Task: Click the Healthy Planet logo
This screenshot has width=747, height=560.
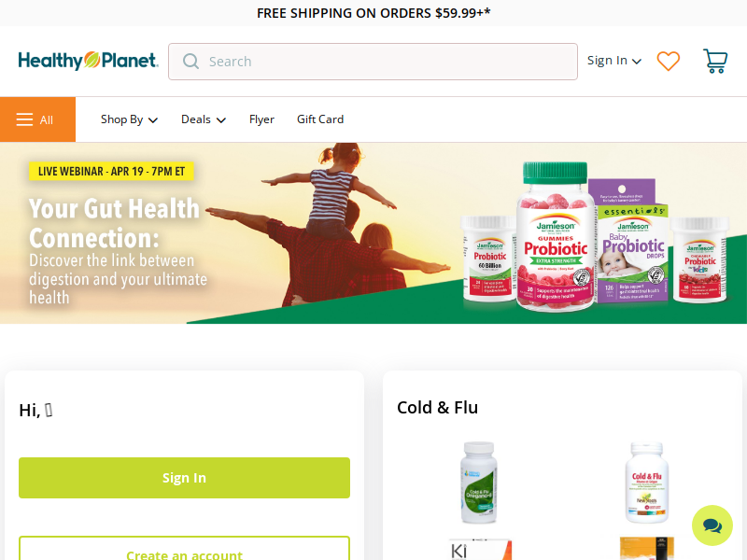Action: pos(88,61)
